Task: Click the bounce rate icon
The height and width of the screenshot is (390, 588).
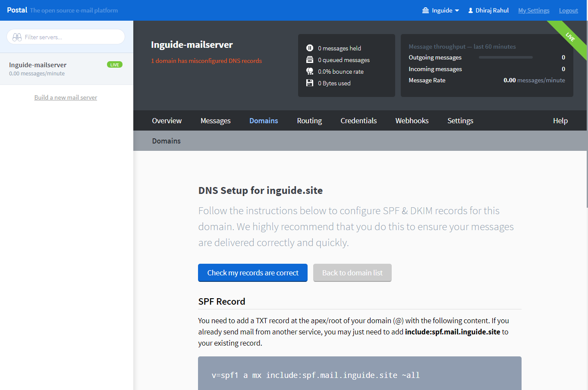Action: 310,71
